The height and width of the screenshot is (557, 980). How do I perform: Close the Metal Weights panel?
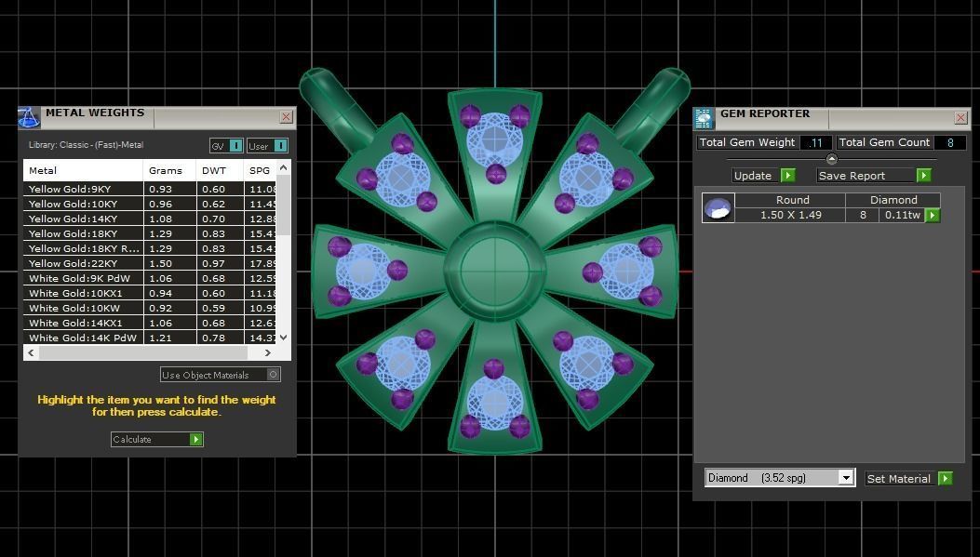point(287,117)
